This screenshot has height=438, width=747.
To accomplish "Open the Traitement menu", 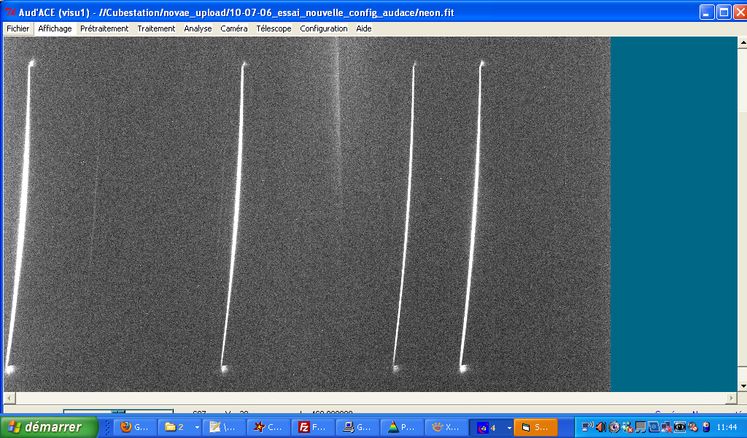I will pyautogui.click(x=156, y=29).
